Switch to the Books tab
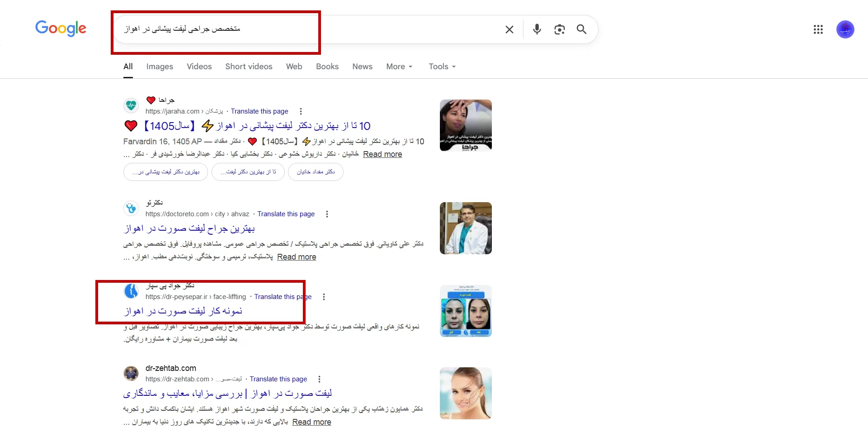 pos(327,66)
